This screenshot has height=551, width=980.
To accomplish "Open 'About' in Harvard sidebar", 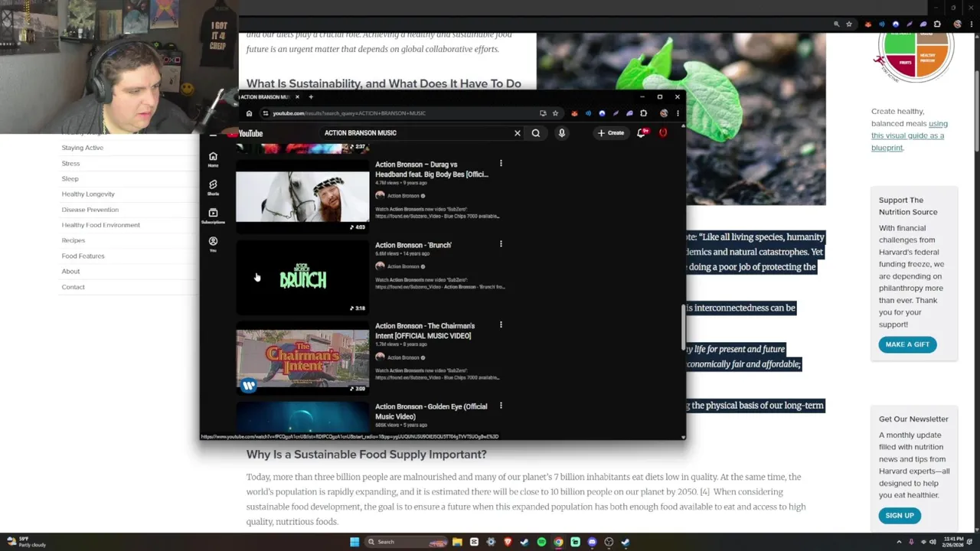I will 70,271.
